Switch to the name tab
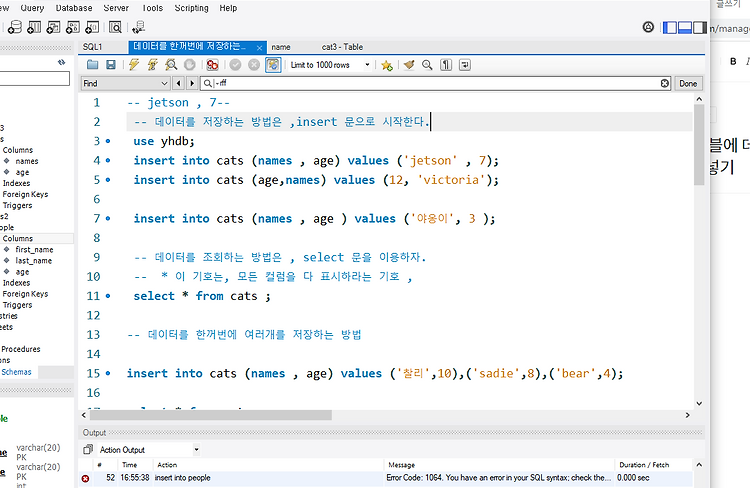Viewport: 750px width, 488px height. tap(281, 47)
